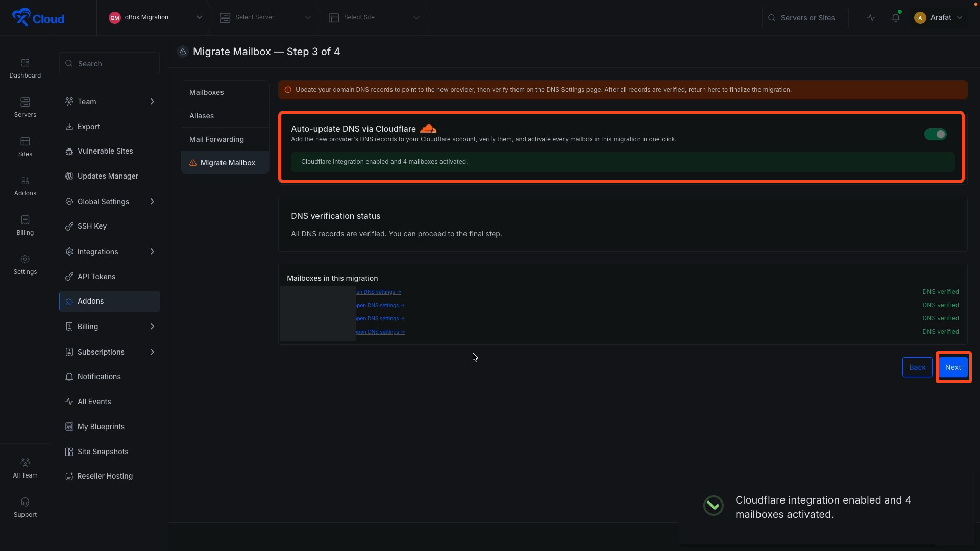Click the toast message 'Cloudflare integration enabled'
The height and width of the screenshot is (551, 980).
[823, 507]
